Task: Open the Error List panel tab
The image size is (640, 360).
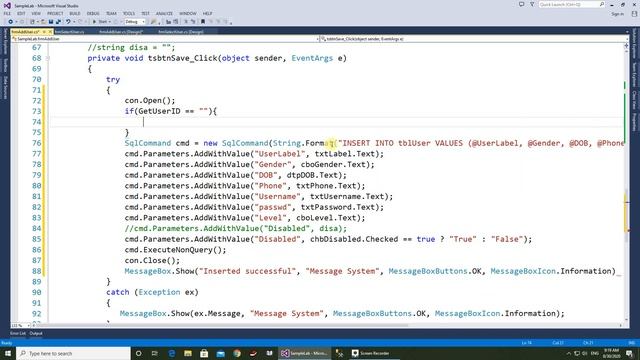Action: click(18, 333)
